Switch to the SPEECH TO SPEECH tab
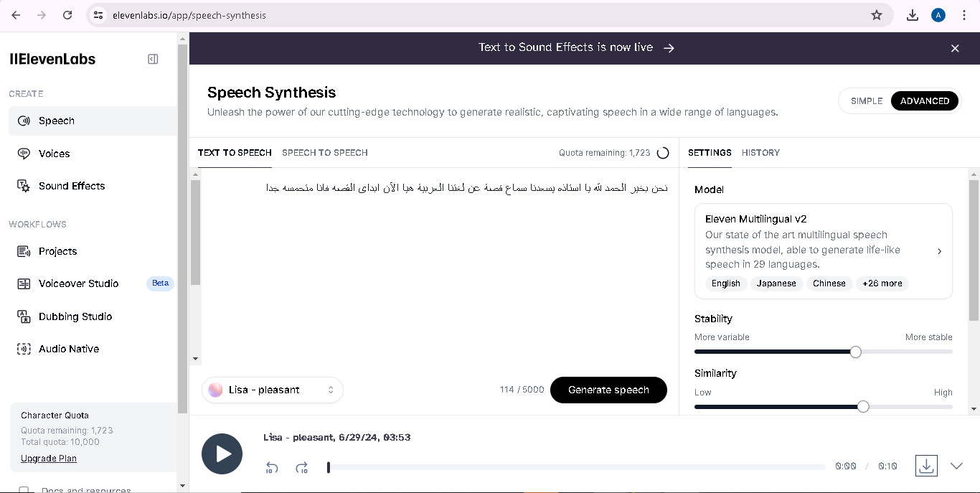980x493 pixels. [x=325, y=153]
